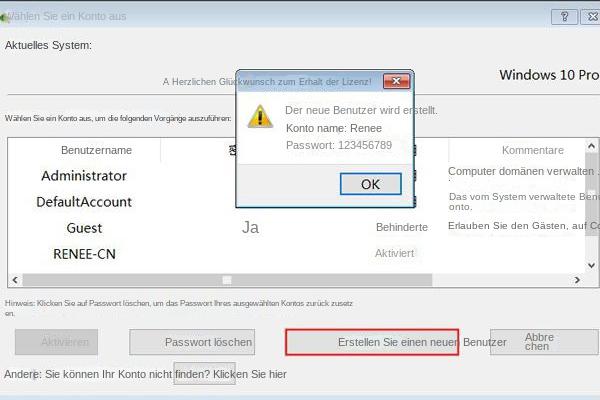Click the right arrow of horizontal scrollbar
The height and width of the screenshot is (400, 600).
click(577, 280)
